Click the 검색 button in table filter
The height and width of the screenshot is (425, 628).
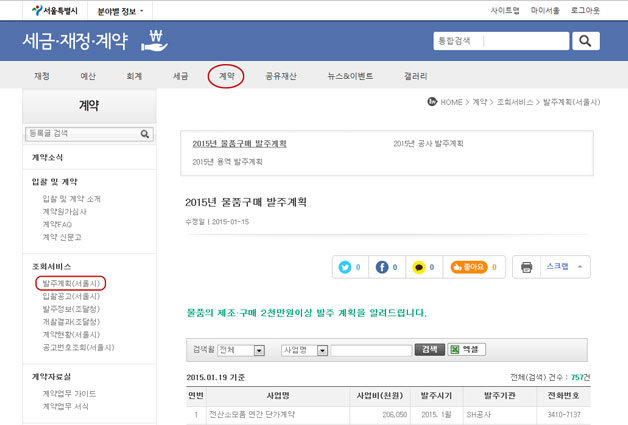pyautogui.click(x=428, y=350)
